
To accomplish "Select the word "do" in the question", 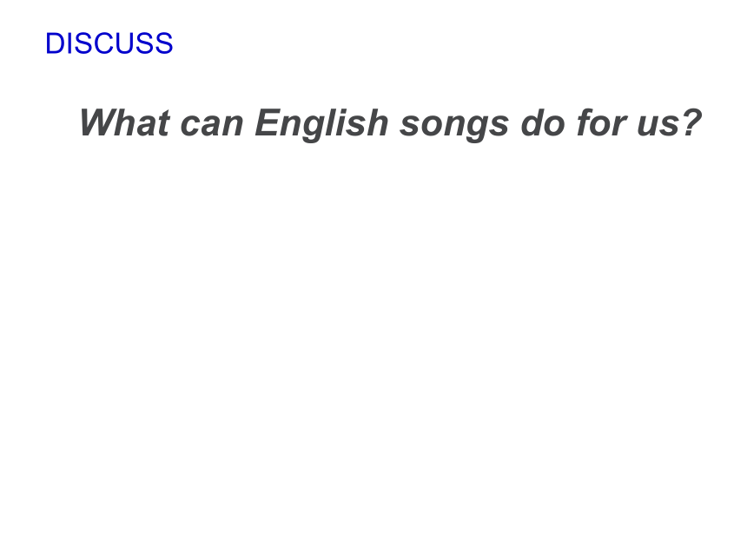I will click(543, 123).
